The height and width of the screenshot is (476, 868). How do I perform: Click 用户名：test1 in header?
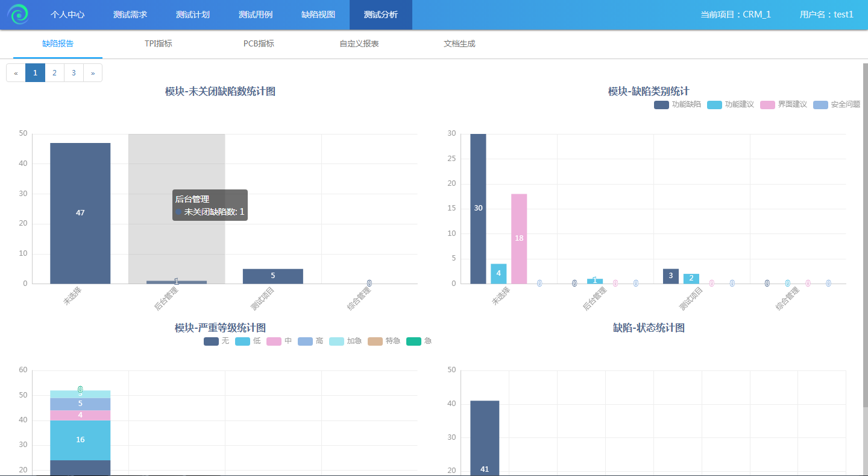(x=826, y=14)
